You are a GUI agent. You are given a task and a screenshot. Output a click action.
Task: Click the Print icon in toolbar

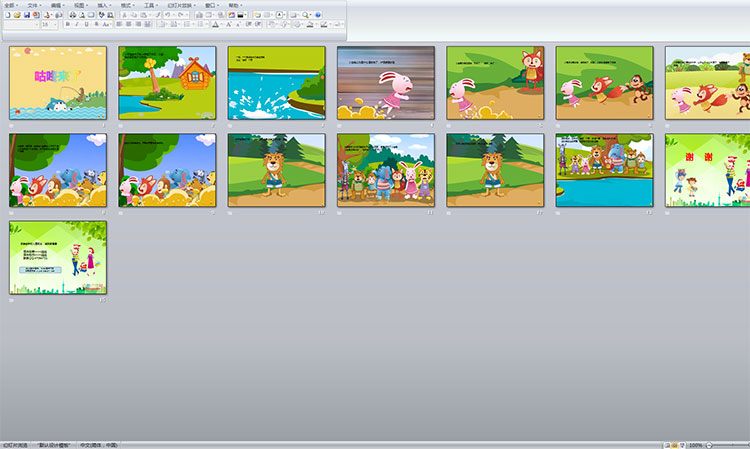(x=72, y=15)
